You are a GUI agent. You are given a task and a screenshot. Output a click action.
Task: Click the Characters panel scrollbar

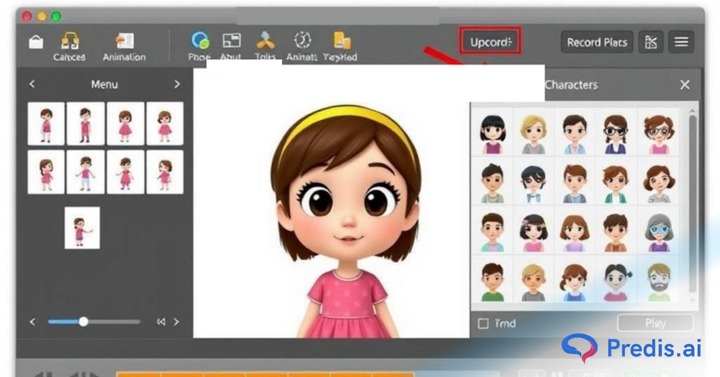pos(692,203)
